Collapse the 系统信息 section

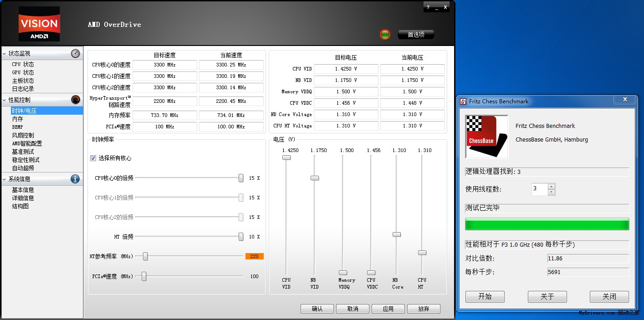[5, 179]
